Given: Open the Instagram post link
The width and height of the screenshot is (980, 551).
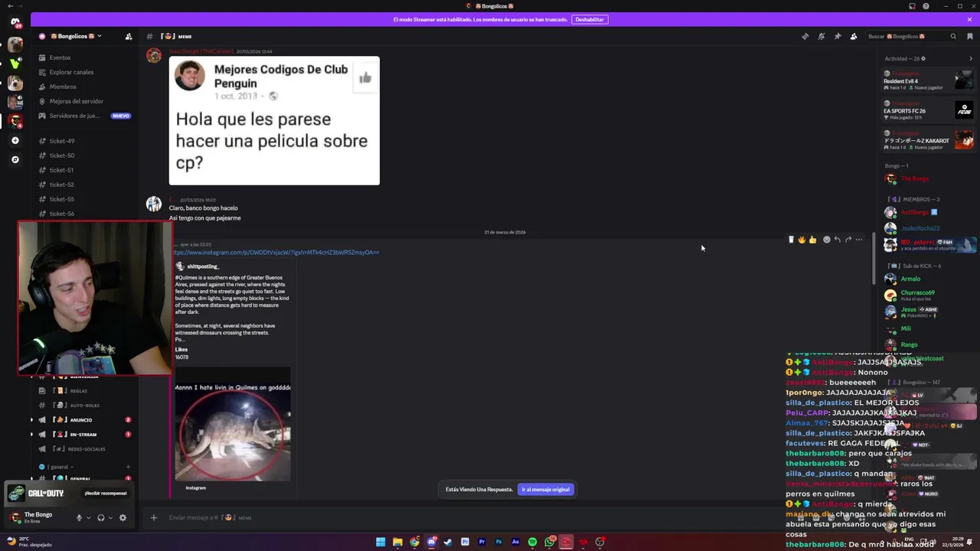Looking at the screenshot, I should tap(276, 252).
